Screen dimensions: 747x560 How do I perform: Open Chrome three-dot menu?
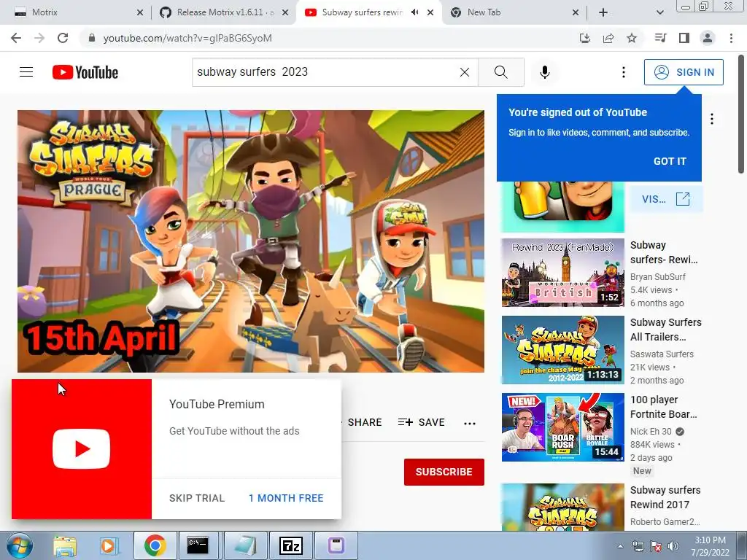731,38
